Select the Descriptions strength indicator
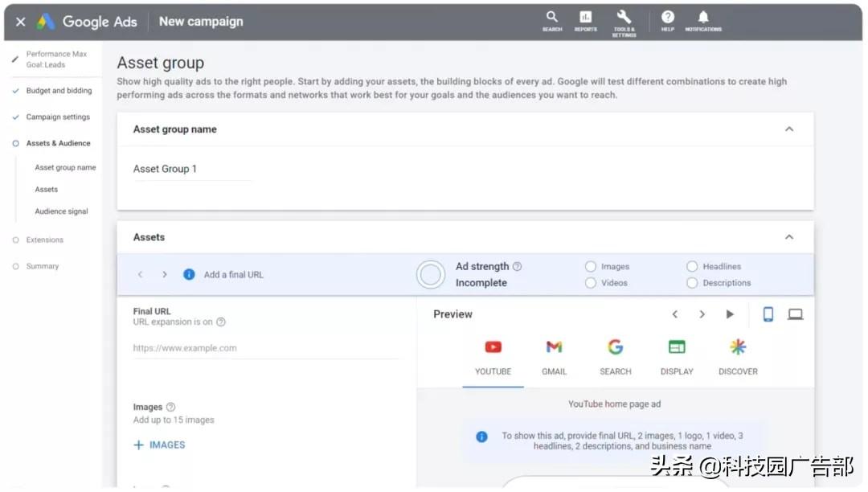This screenshot has width=868, height=492. click(692, 283)
